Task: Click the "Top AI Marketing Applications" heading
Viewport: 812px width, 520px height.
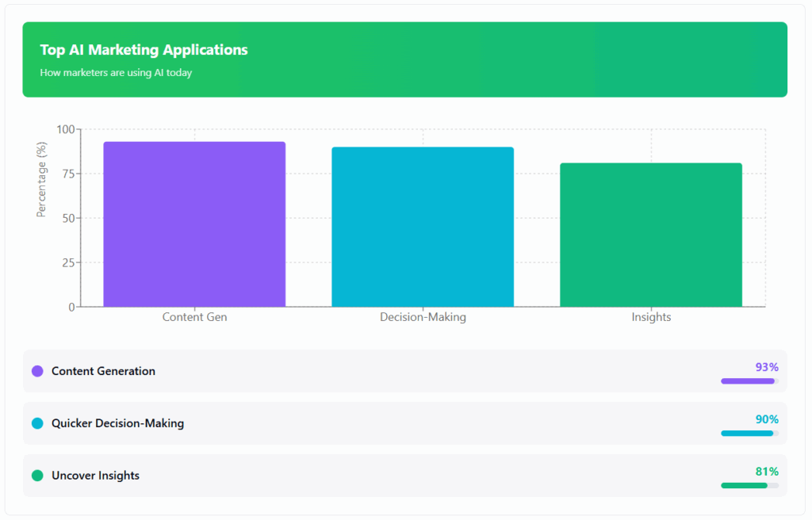Action: coord(144,50)
